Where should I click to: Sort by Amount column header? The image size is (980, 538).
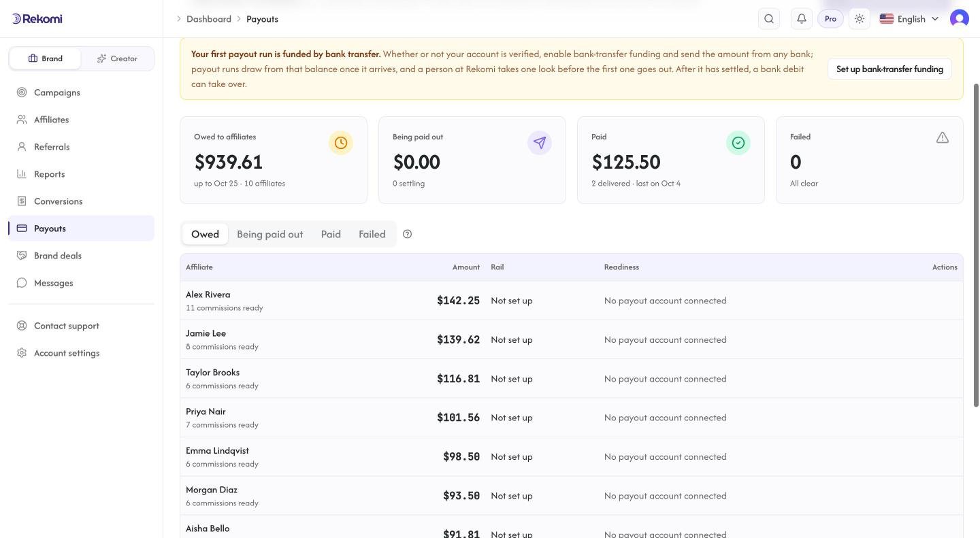466,267
